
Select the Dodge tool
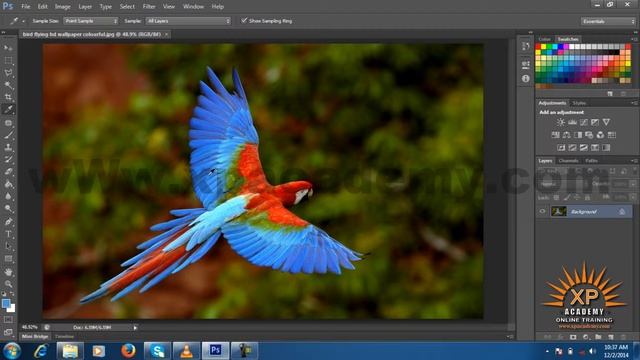(x=8, y=209)
